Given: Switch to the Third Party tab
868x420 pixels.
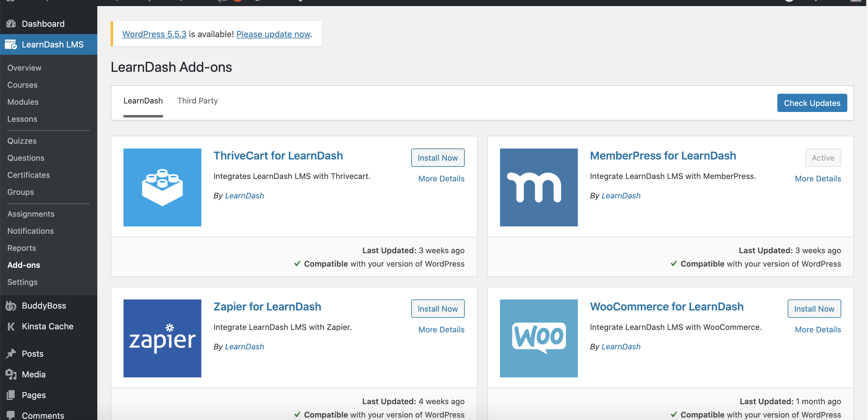Looking at the screenshot, I should [197, 101].
